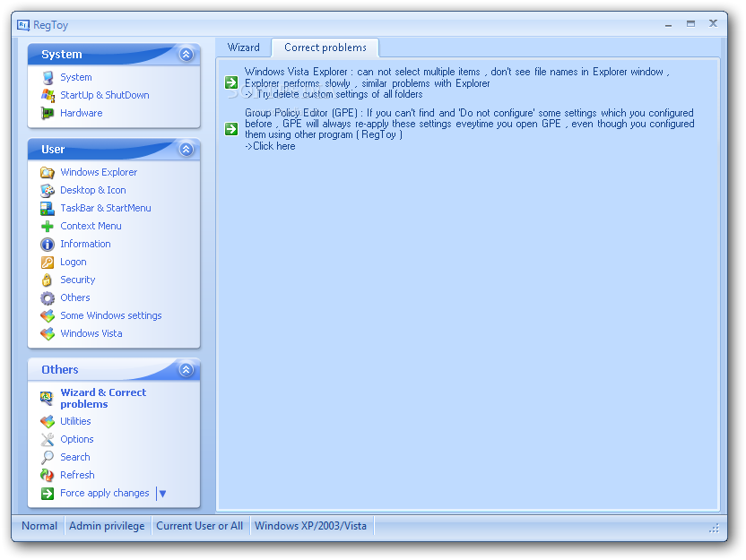
Task: Click green arrow beside Windows Vista Explorer problem
Action: click(x=231, y=82)
